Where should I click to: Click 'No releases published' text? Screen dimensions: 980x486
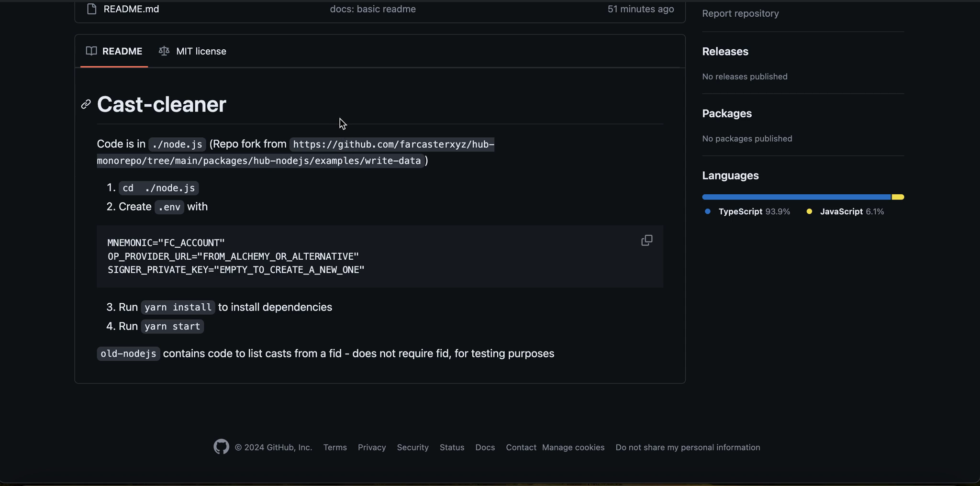point(745,77)
